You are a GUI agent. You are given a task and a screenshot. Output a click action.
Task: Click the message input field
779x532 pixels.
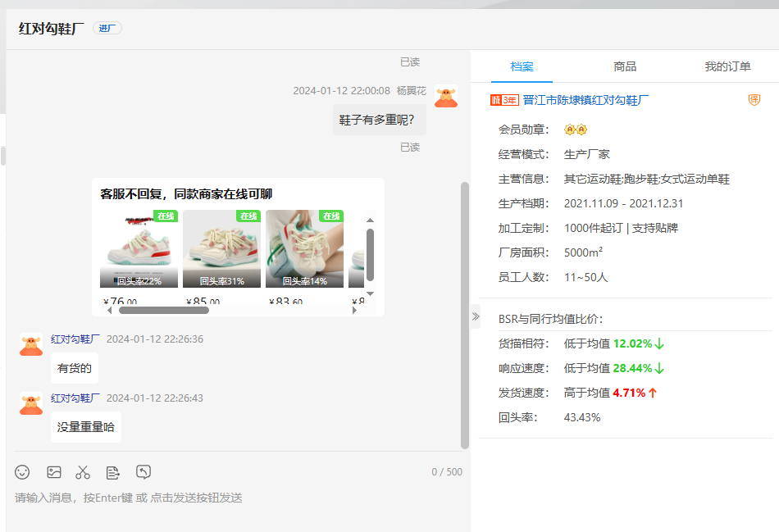(x=238, y=498)
